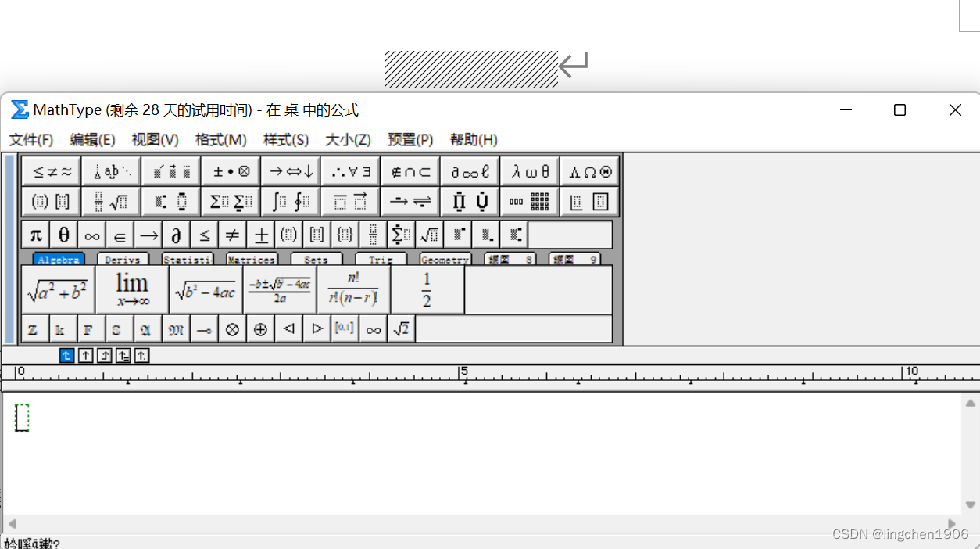The width and height of the screenshot is (980, 549).
Task: Open the box templates palette
Action: coord(590,202)
